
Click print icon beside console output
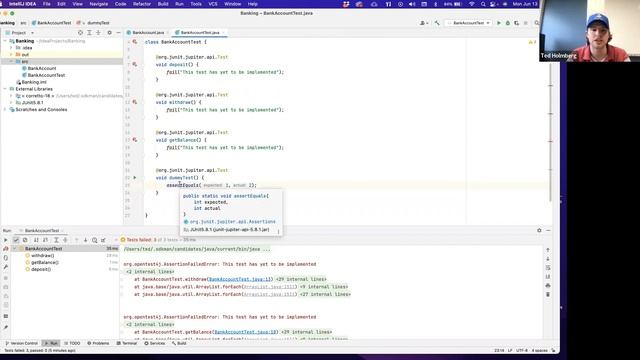coord(548,285)
